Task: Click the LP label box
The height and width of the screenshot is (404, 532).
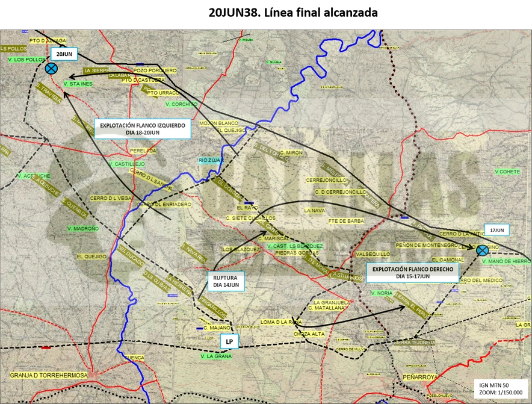Action: pyautogui.click(x=229, y=341)
